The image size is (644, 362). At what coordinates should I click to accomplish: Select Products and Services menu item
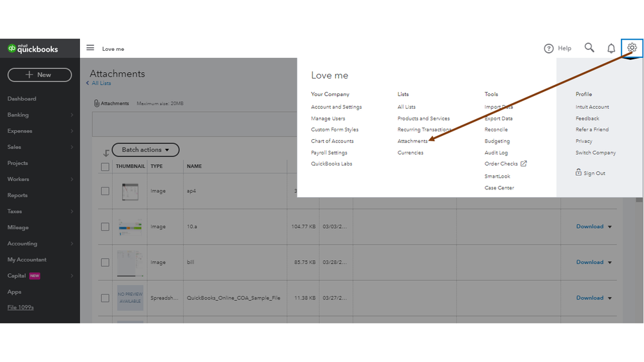[424, 119]
